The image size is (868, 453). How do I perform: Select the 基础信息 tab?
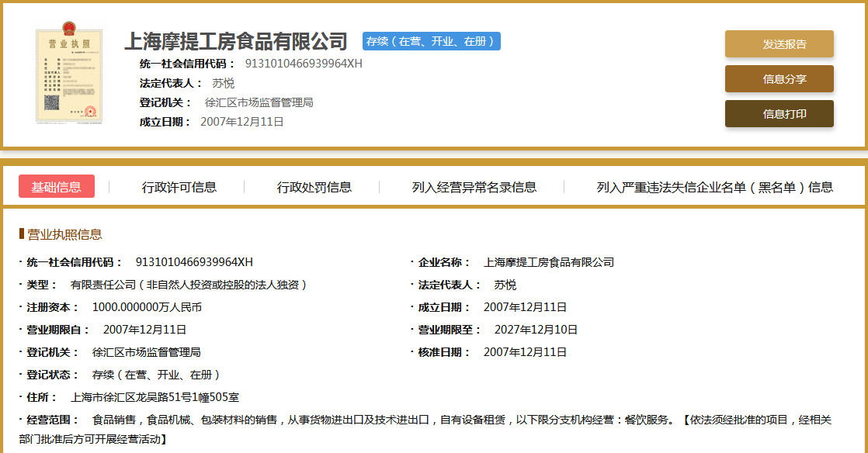pos(57,187)
